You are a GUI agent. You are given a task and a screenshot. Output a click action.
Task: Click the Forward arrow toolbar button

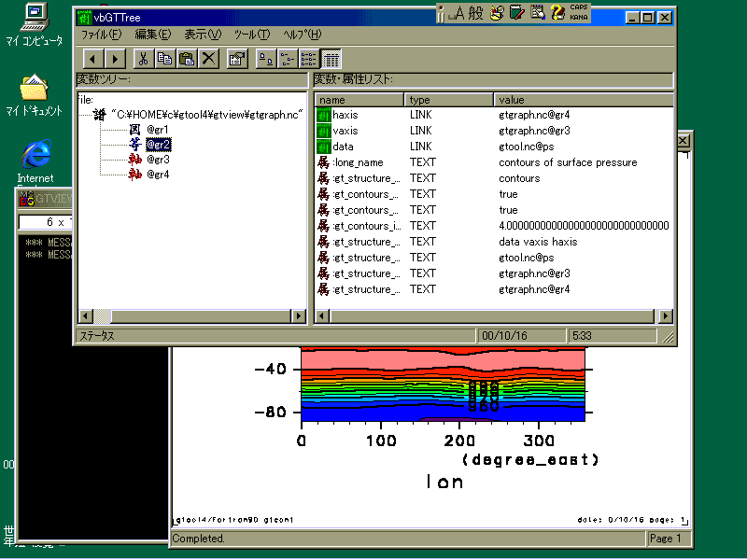pyautogui.click(x=114, y=59)
